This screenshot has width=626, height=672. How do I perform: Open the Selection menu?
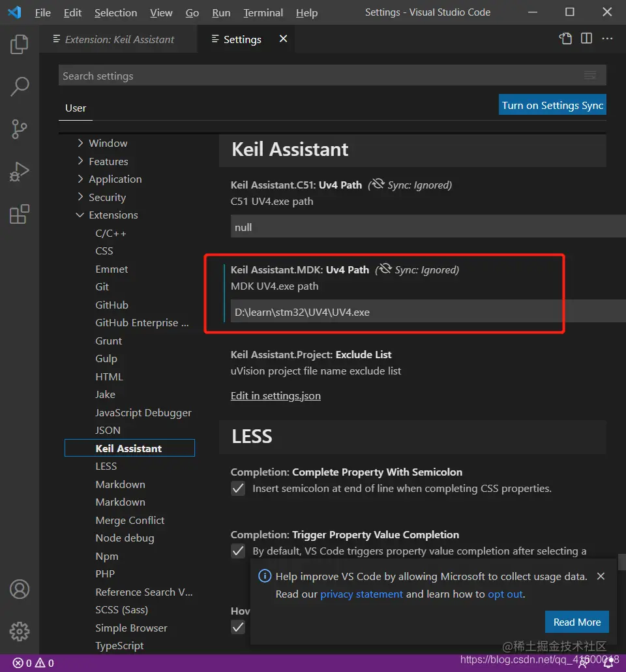tap(115, 13)
